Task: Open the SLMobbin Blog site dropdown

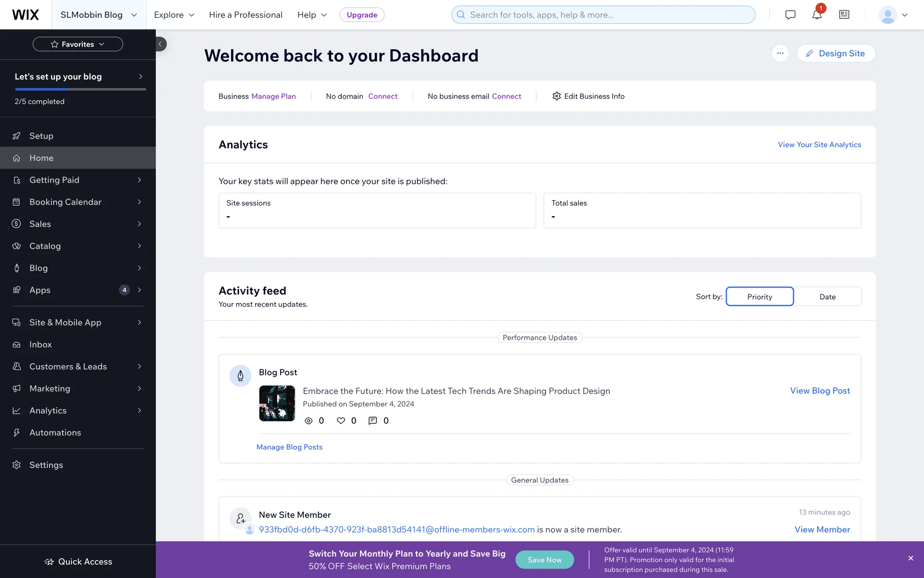Action: tap(99, 15)
